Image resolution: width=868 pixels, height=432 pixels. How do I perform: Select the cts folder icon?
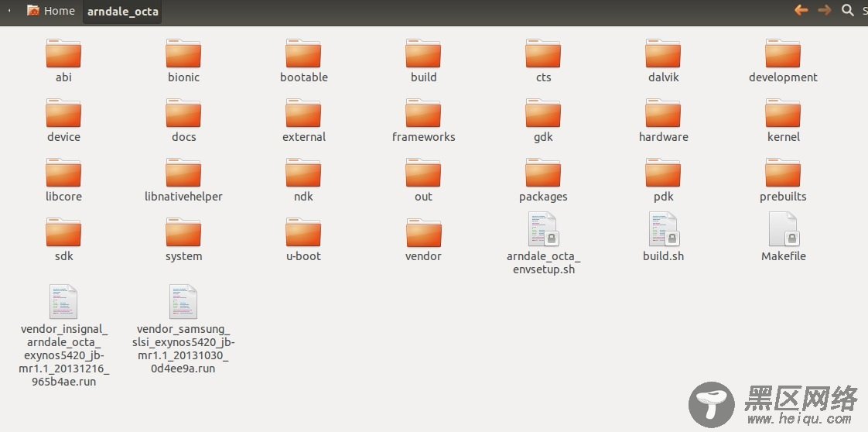tap(543, 53)
